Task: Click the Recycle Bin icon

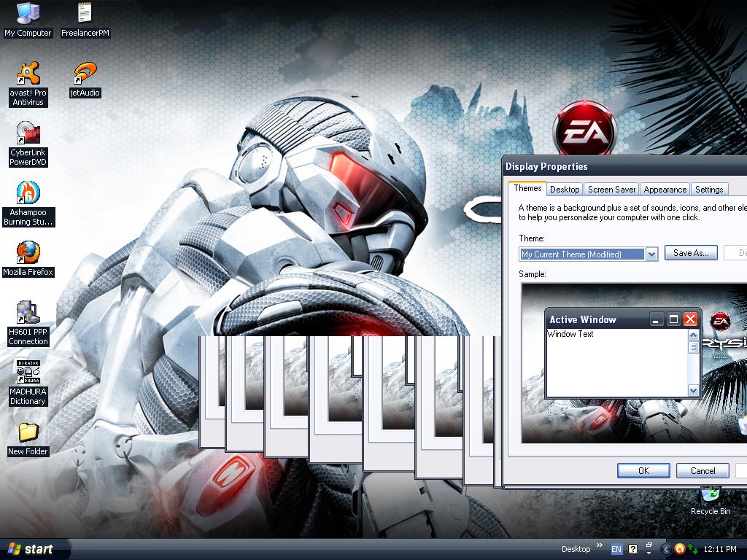Action: [709, 496]
